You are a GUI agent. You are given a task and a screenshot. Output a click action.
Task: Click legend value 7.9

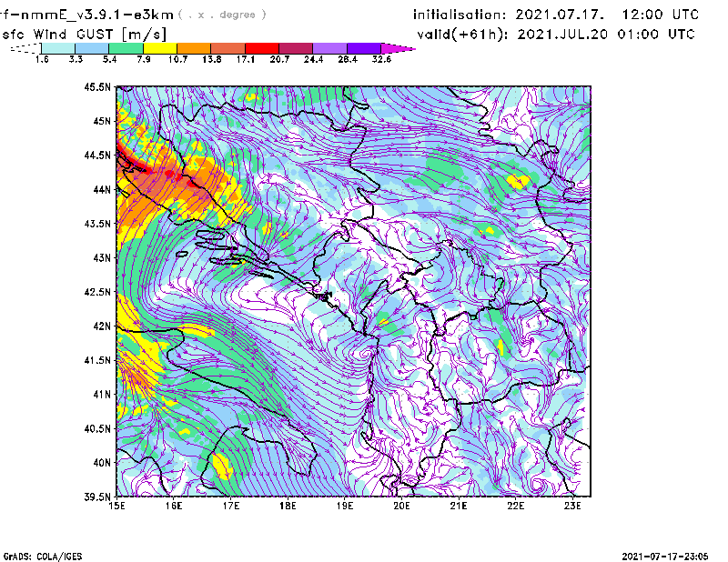pyautogui.click(x=144, y=59)
